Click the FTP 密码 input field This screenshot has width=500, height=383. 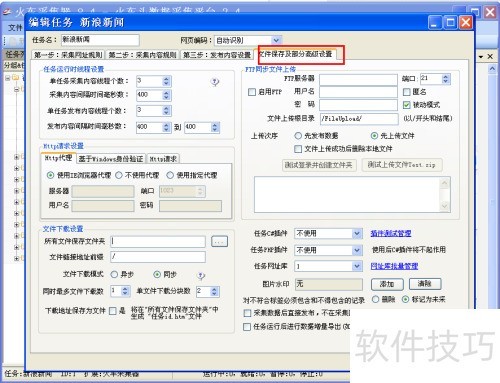coord(358,105)
